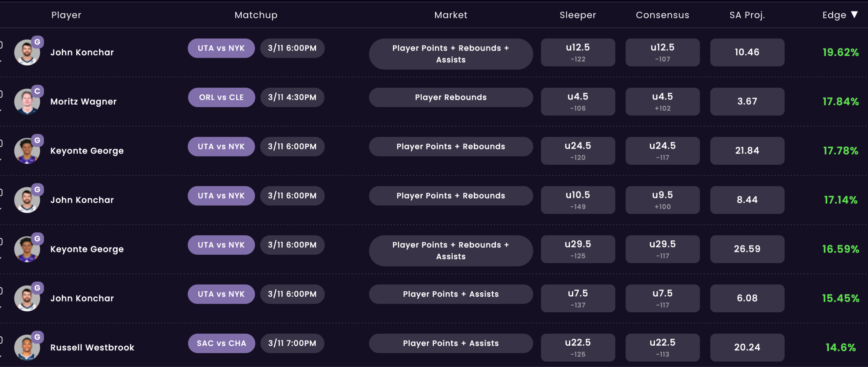Open the Moritz Wagner player name link
The width and height of the screenshot is (868, 367).
click(83, 102)
